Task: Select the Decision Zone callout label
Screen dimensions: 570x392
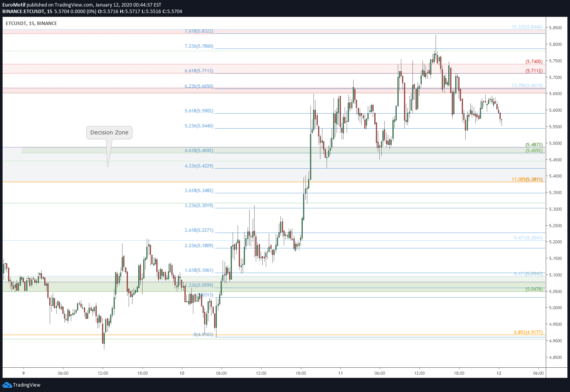Action: 109,132
